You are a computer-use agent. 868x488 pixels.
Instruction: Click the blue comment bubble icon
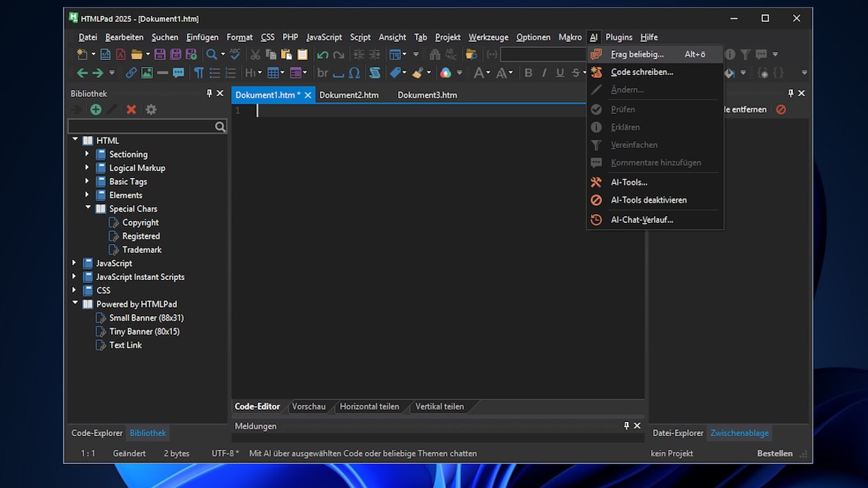coord(178,73)
